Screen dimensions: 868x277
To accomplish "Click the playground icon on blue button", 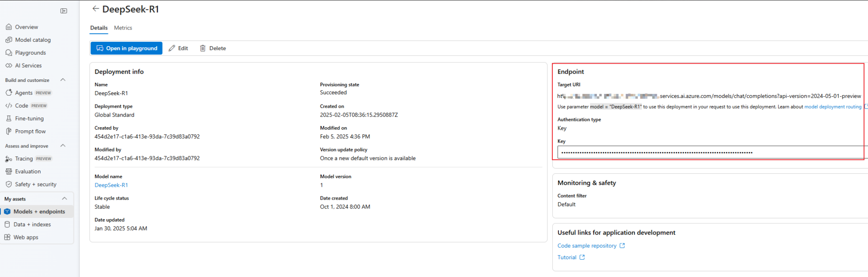I will tap(100, 48).
